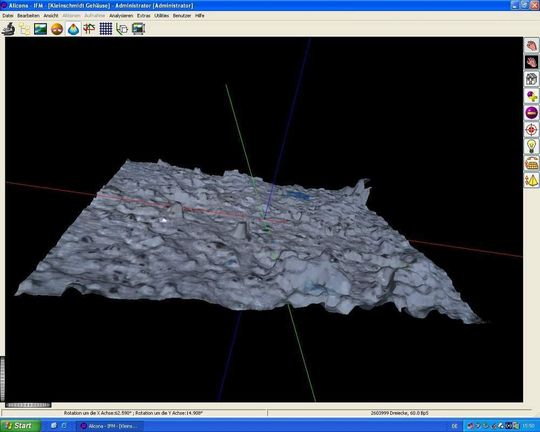
Task: Open the Ansicht menu
Action: pyautogui.click(x=51, y=16)
